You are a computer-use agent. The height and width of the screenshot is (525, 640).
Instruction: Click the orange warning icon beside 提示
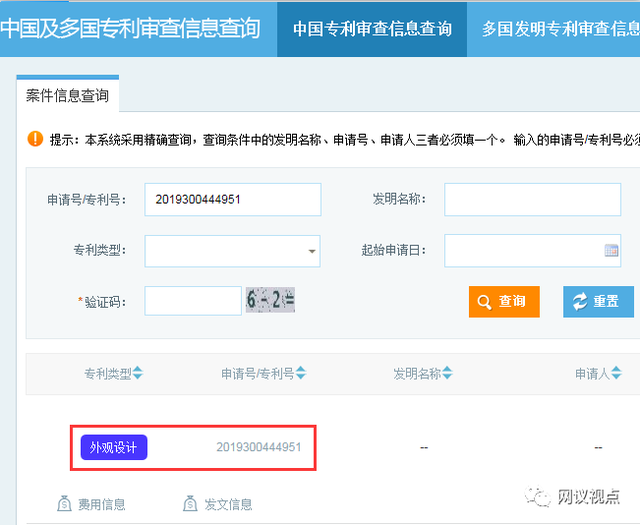35,139
